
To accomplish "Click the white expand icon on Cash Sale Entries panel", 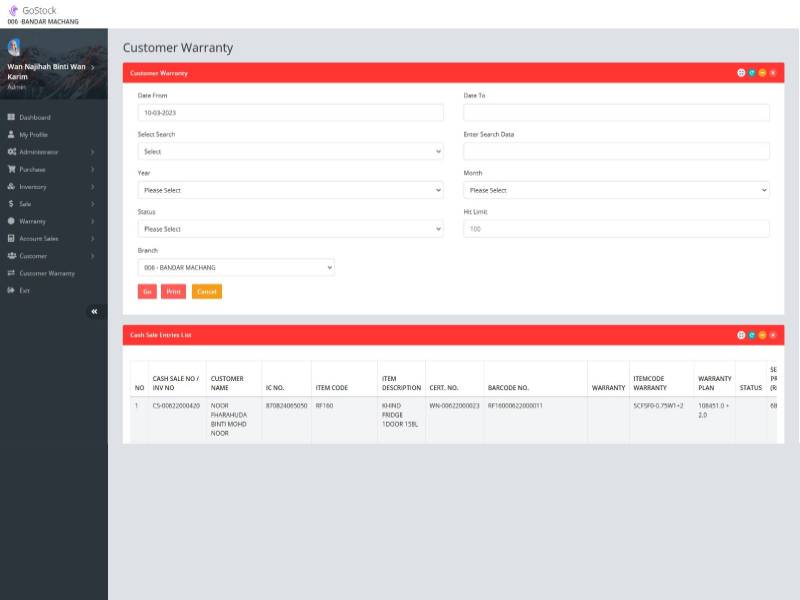I will point(741,335).
